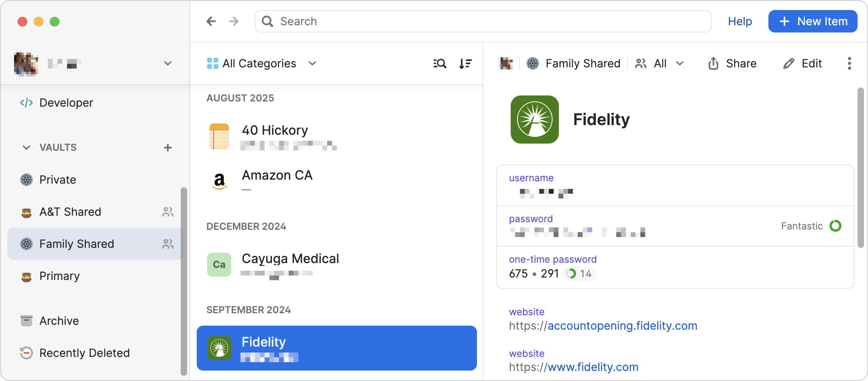Screen dimensions: 868x381
Task: Click the Search input field
Action: pyautogui.click(x=482, y=21)
